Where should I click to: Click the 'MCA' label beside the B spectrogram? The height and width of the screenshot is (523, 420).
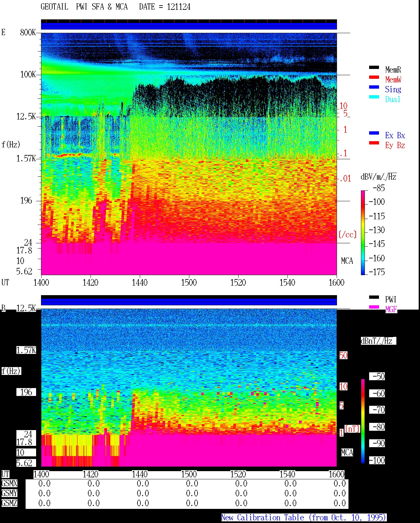[x=347, y=452]
